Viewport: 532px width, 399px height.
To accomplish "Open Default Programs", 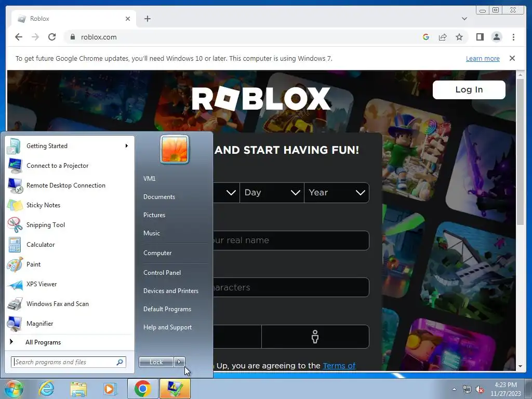I will (x=167, y=309).
